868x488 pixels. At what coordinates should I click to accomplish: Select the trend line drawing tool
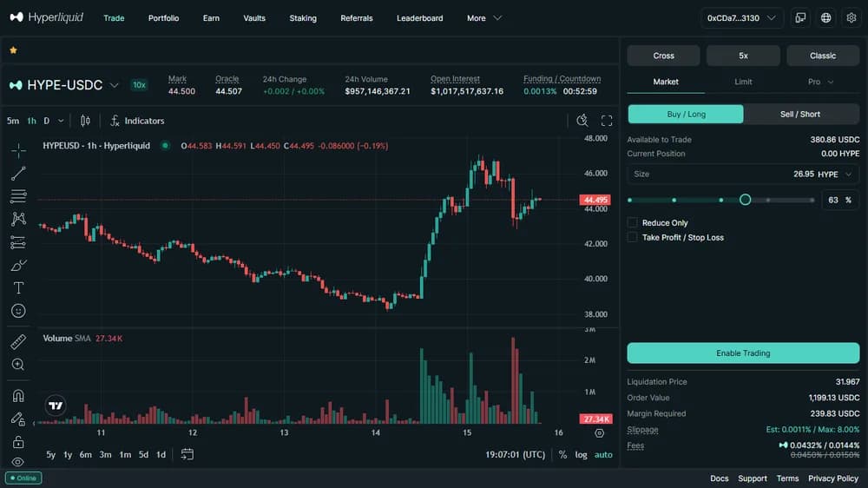(x=18, y=174)
